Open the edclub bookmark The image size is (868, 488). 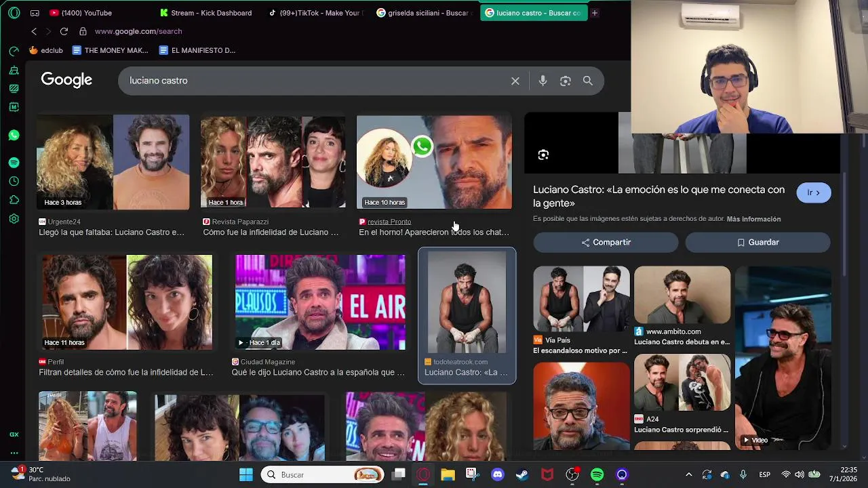[46, 50]
